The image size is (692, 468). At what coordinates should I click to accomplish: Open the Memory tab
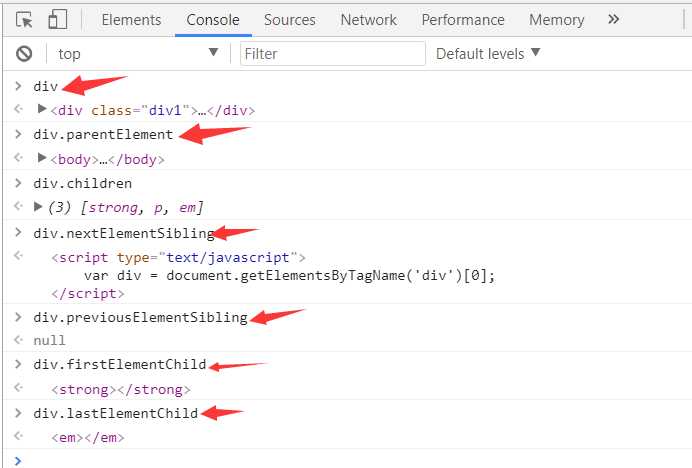click(x=556, y=20)
